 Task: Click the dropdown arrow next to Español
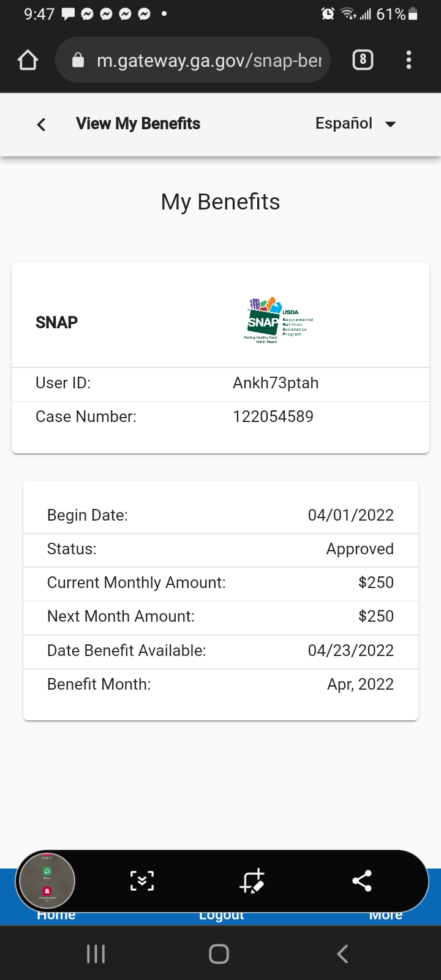[x=390, y=124]
